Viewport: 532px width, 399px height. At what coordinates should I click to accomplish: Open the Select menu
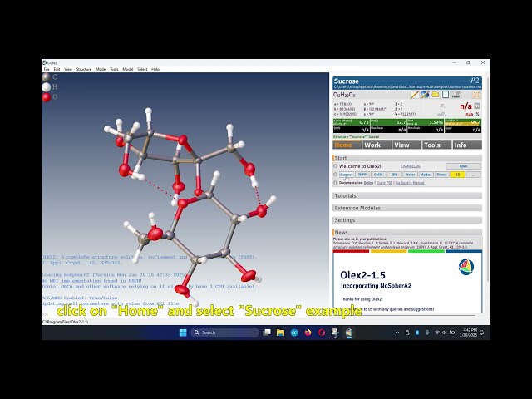(x=142, y=69)
